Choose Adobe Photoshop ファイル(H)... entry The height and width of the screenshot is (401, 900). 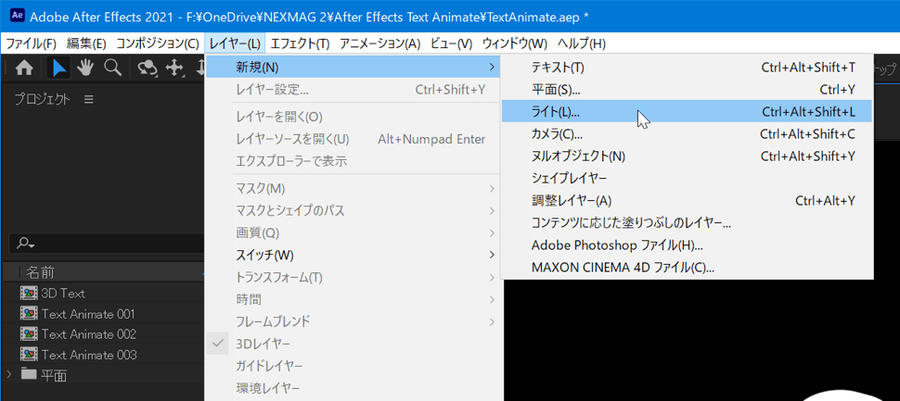coord(687,245)
